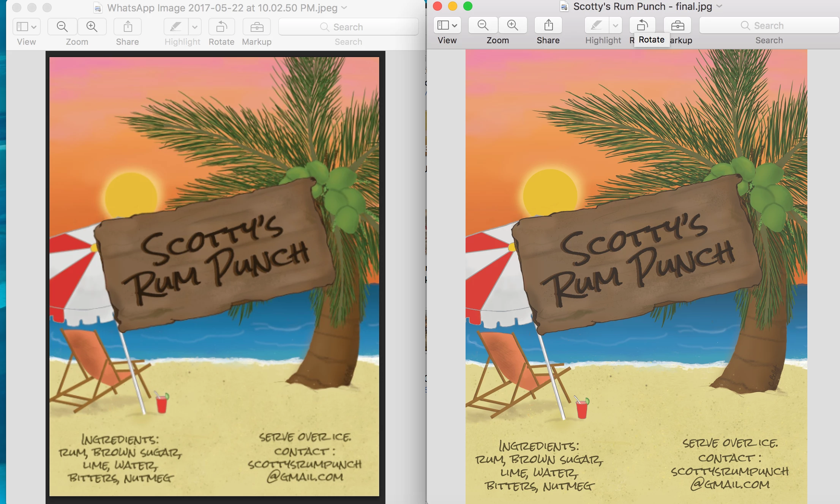Click green fullscreen button of final.jpg window

click(x=468, y=6)
